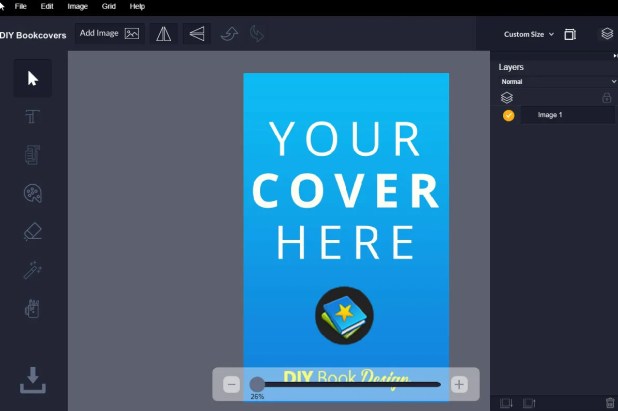This screenshot has width=618, height=411.
Task: Move layer down in layer stack
Action: [x=506, y=403]
